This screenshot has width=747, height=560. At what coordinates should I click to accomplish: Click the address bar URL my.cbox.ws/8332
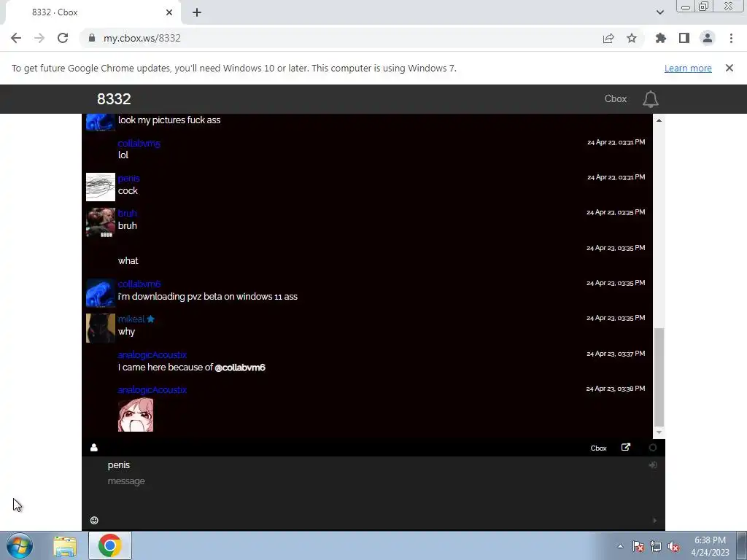coord(142,38)
